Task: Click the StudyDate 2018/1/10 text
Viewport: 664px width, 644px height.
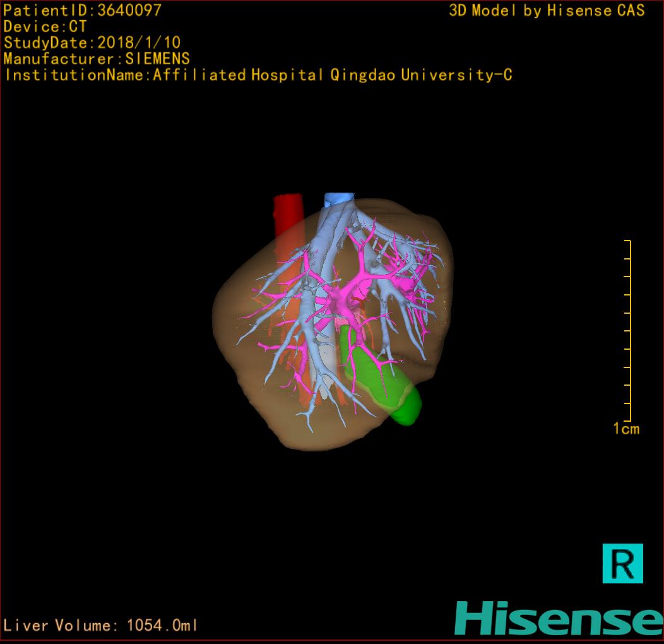Action: click(92, 43)
